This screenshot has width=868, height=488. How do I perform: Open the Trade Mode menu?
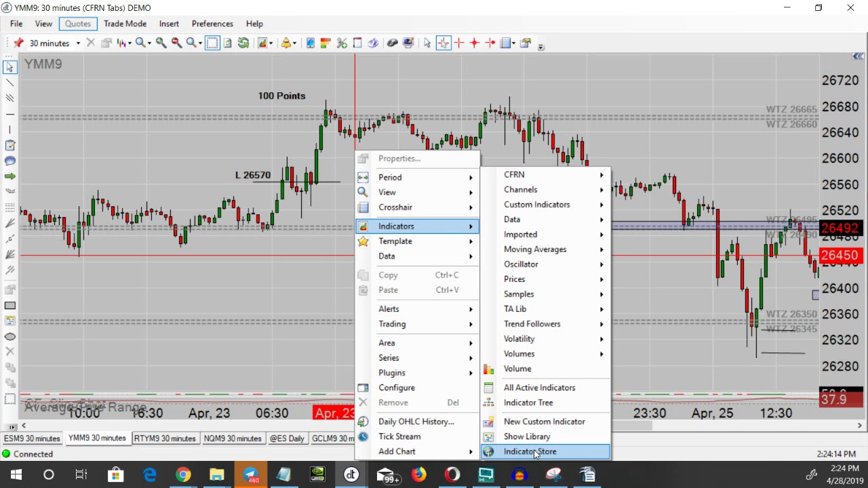pyautogui.click(x=125, y=24)
